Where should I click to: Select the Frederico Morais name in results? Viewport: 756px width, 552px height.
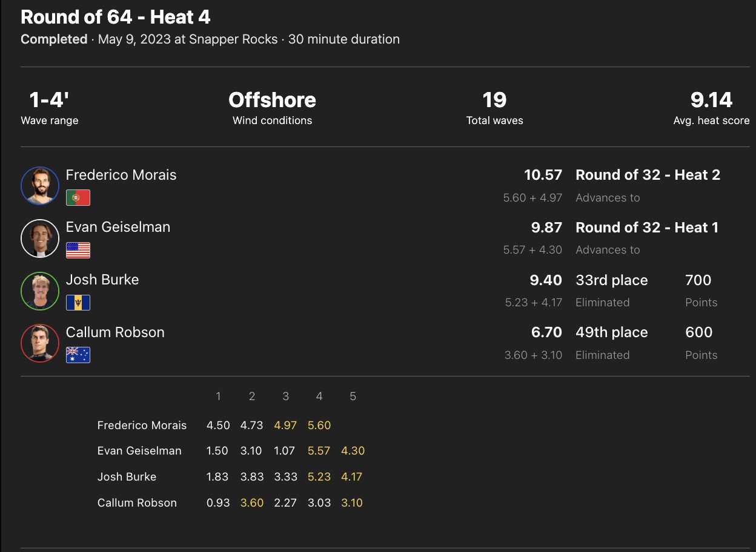pos(121,175)
